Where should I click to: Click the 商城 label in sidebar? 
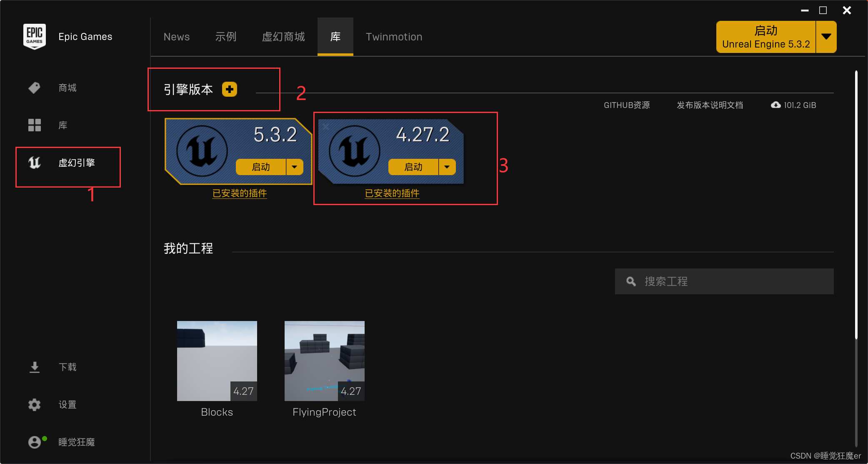coord(68,88)
